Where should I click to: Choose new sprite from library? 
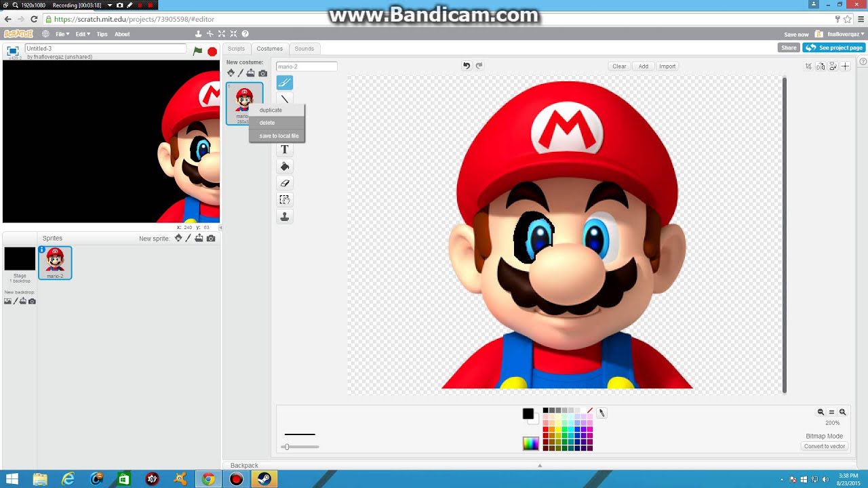[x=178, y=238]
